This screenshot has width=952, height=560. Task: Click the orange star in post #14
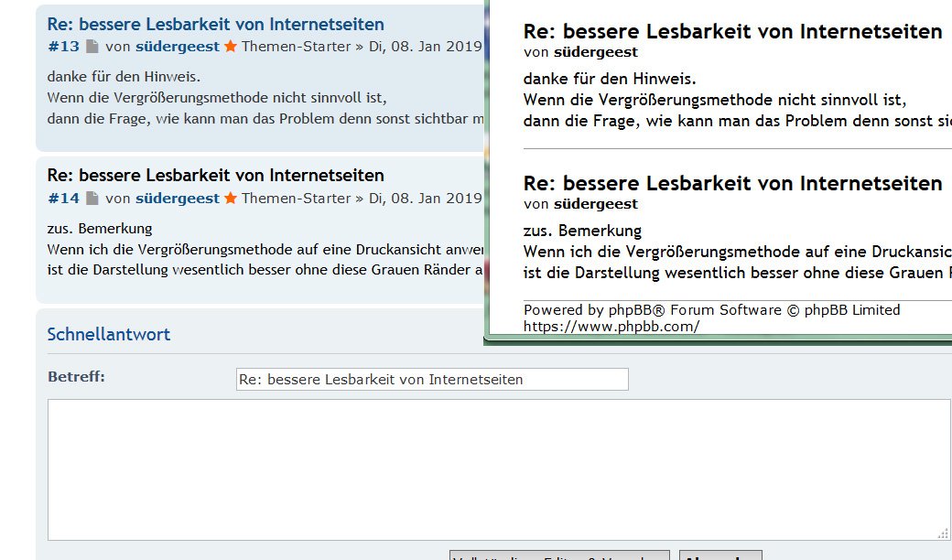230,198
